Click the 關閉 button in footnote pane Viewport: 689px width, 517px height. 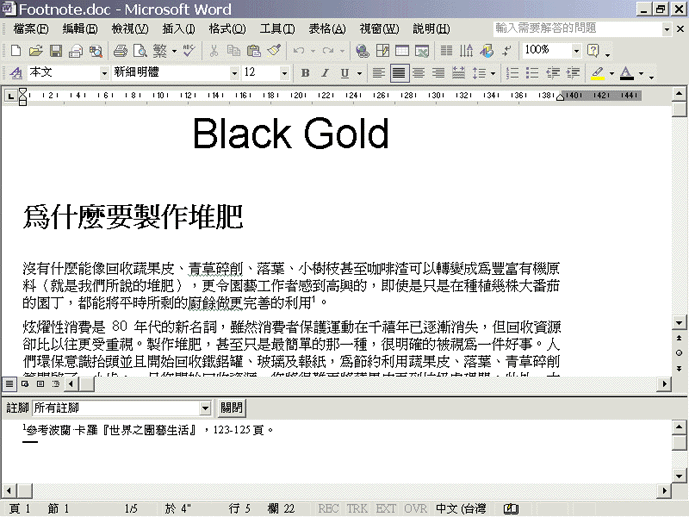232,408
